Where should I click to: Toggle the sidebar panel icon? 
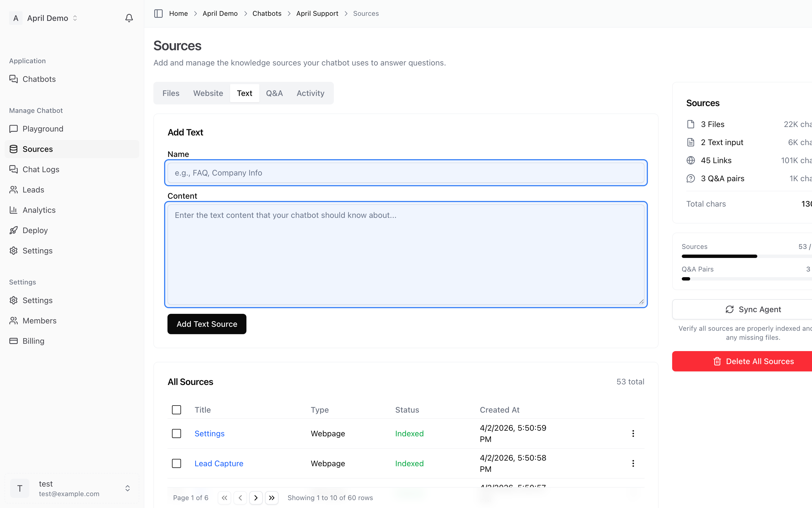point(158,14)
